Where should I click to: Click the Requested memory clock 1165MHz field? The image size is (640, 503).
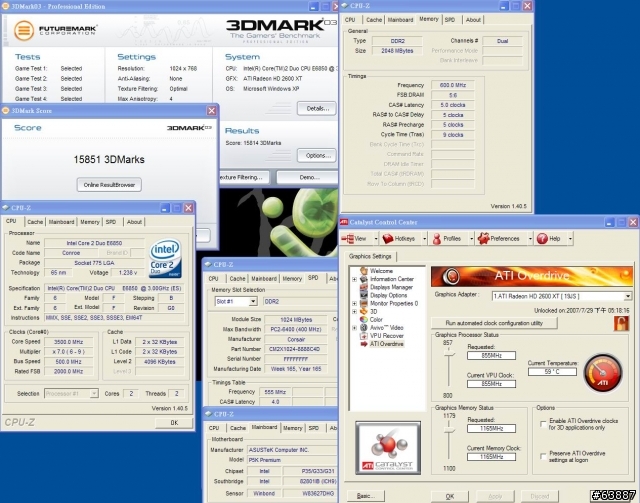[491, 428]
